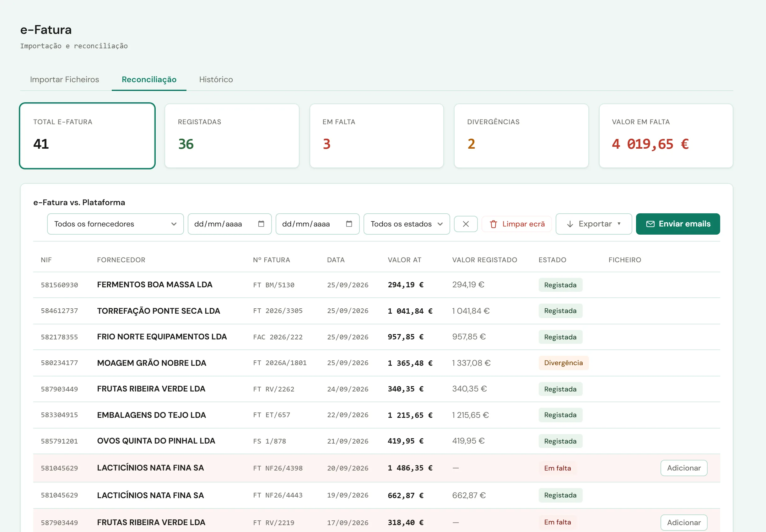
Task: Select the Reconciliação tab
Action: click(x=149, y=79)
